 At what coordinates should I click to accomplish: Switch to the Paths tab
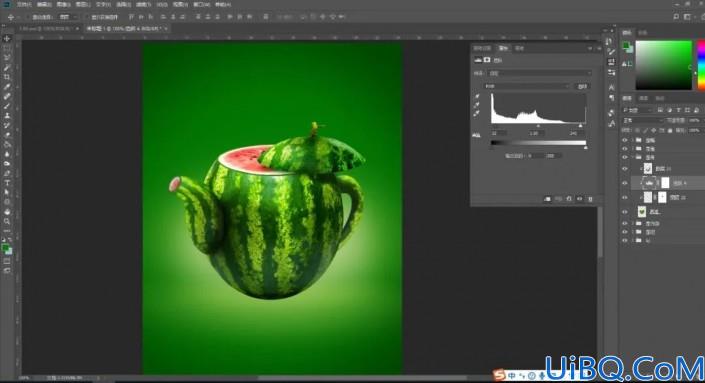click(660, 98)
